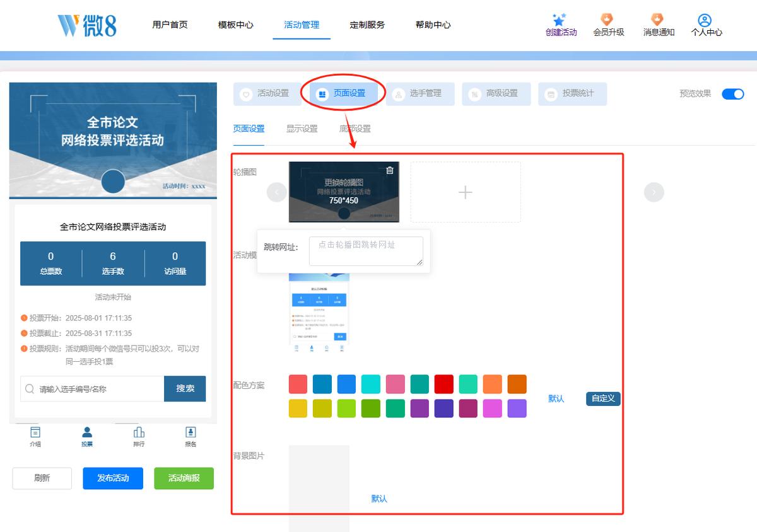
Task: Toggle the 预览效果 switch
Action: 733,94
